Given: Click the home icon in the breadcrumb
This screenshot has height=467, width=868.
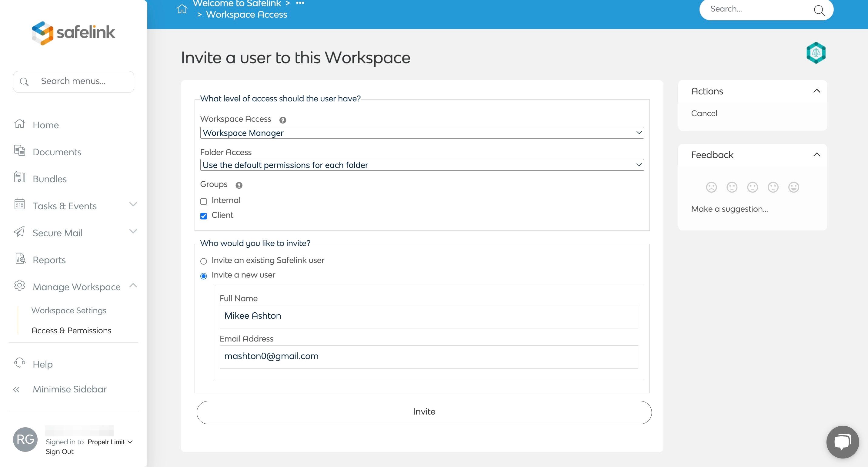Looking at the screenshot, I should coord(182,8).
